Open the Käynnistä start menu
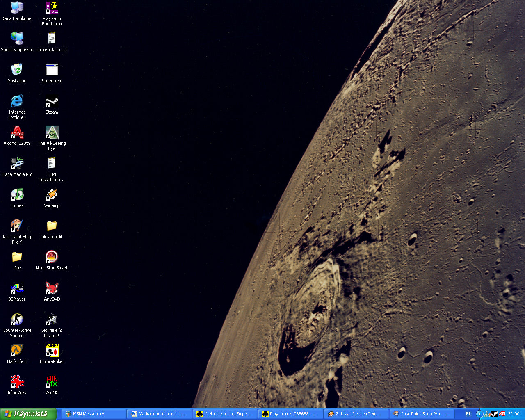Screen dimensions: 525x420 [x=28, y=414]
